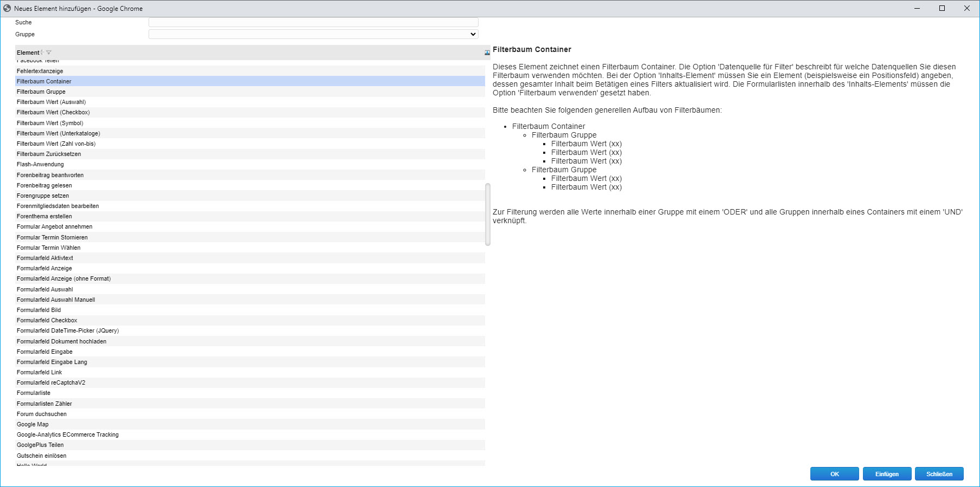Image resolution: width=980 pixels, height=487 pixels.
Task: Select Fehlertextanzeige in the element list
Action: pyautogui.click(x=40, y=71)
